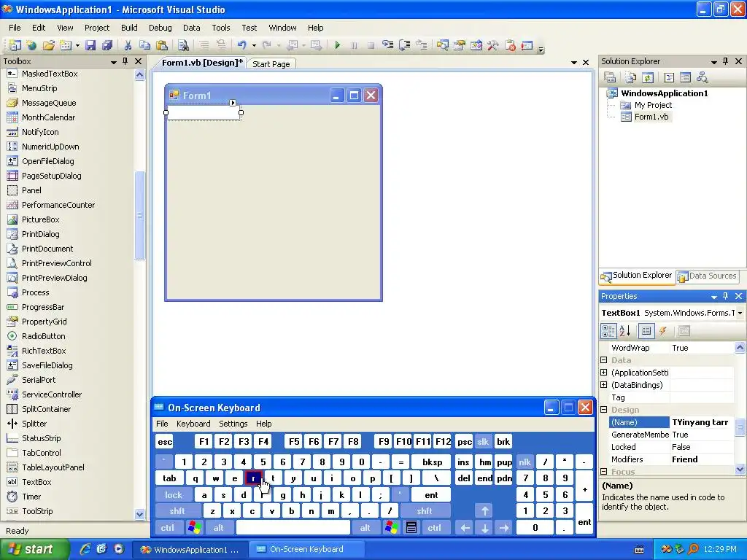The image size is (747, 560).
Task: Toggle Alphabetical sort in Properties panel
Action: (x=624, y=331)
